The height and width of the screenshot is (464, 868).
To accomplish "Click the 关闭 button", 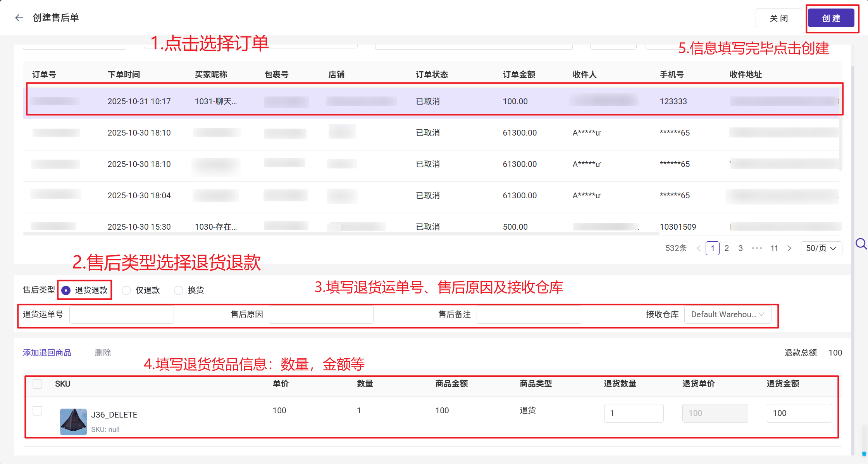I will pyautogui.click(x=778, y=18).
